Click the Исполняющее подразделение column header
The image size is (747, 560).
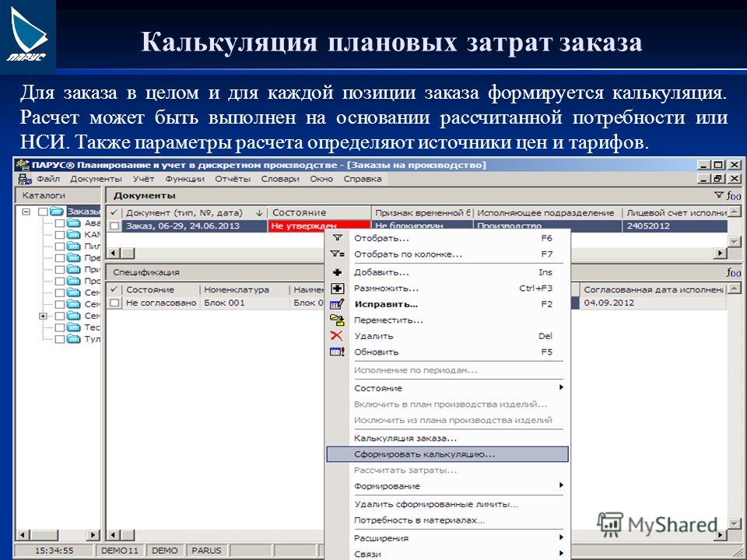coord(547,212)
